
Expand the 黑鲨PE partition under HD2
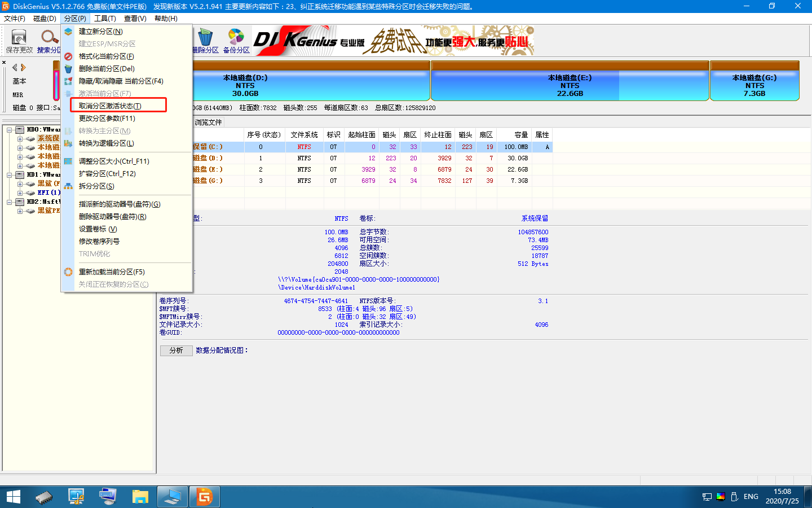20,211
